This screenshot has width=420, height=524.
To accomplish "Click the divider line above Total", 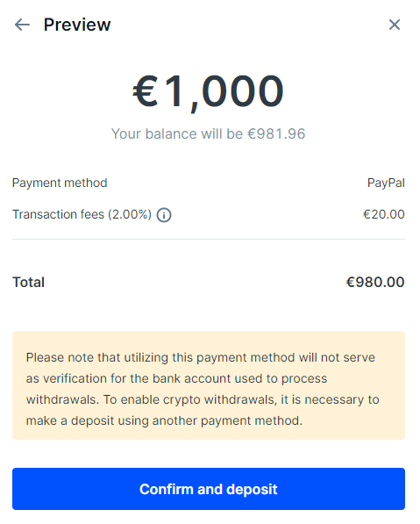I will [x=209, y=239].
